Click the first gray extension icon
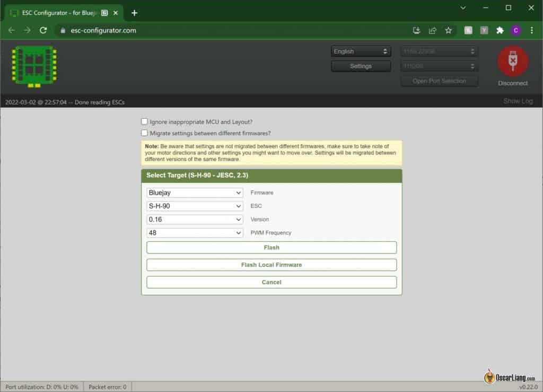 click(468, 30)
